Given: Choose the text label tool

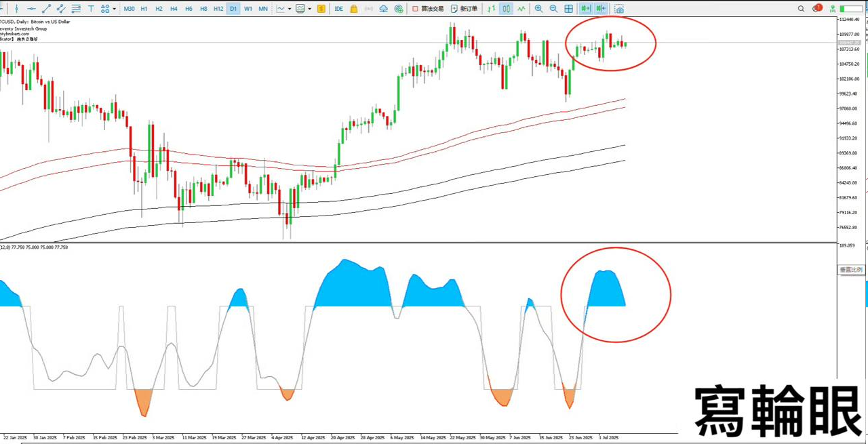Looking at the screenshot, I should tap(91, 9).
